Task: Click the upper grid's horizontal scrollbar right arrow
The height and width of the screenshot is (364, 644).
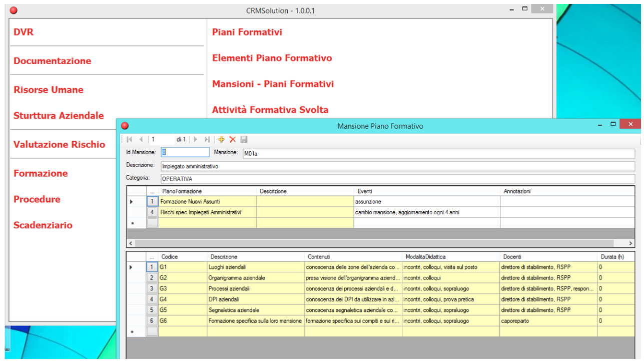Action: point(630,243)
